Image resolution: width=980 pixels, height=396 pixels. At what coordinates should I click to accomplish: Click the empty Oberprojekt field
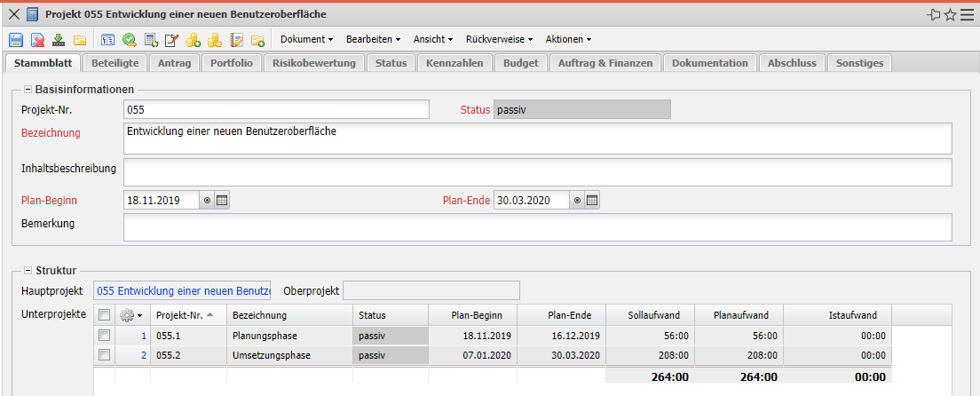pyautogui.click(x=431, y=291)
